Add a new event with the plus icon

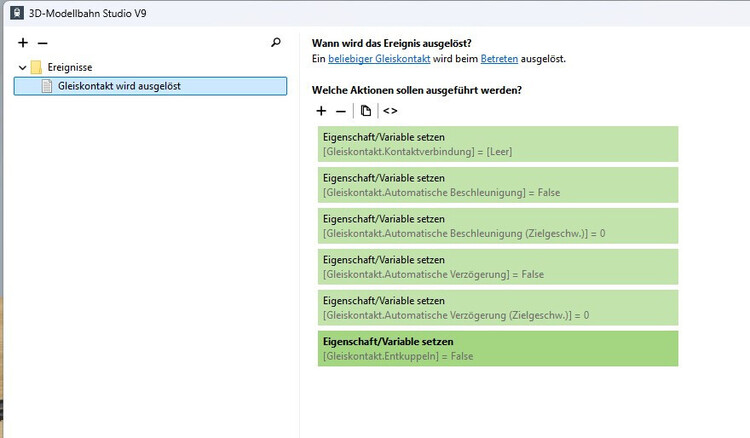coord(23,43)
